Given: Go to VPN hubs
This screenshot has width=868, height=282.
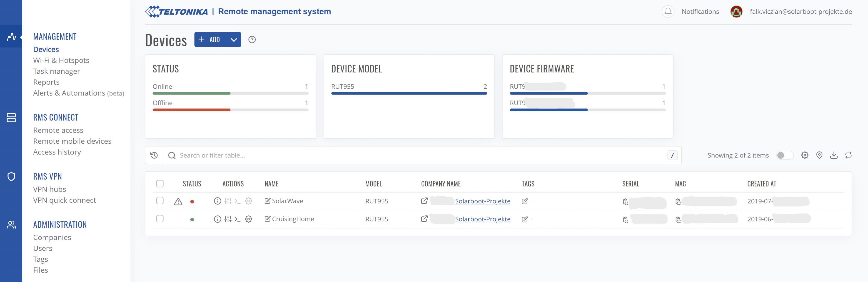Looking at the screenshot, I should 50,189.
